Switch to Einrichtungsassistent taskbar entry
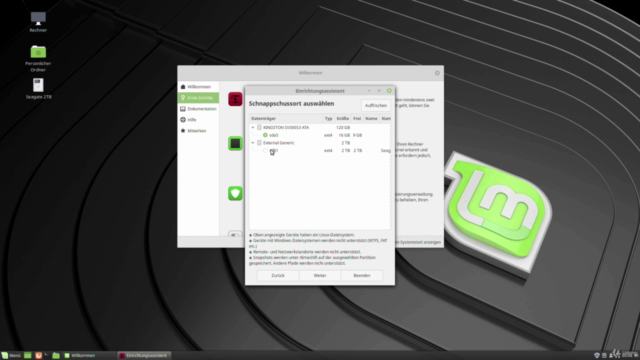This screenshot has width=640, height=360. tap(143, 356)
